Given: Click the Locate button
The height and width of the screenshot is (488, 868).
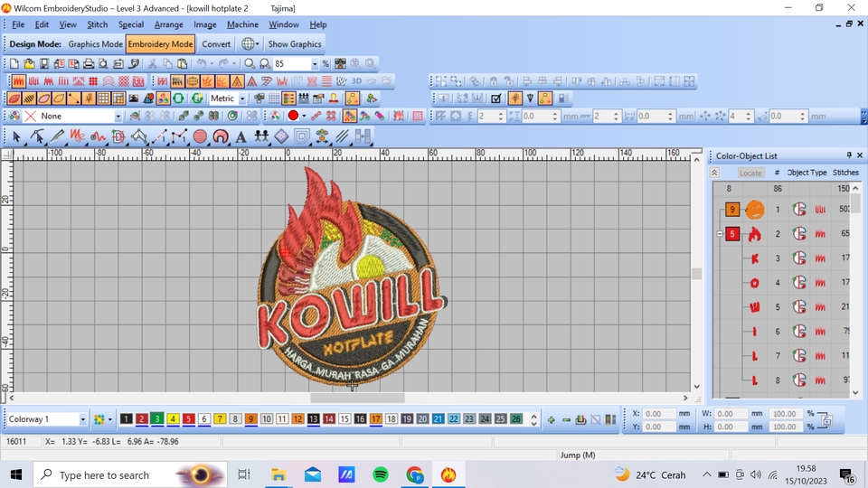Looking at the screenshot, I should [750, 173].
